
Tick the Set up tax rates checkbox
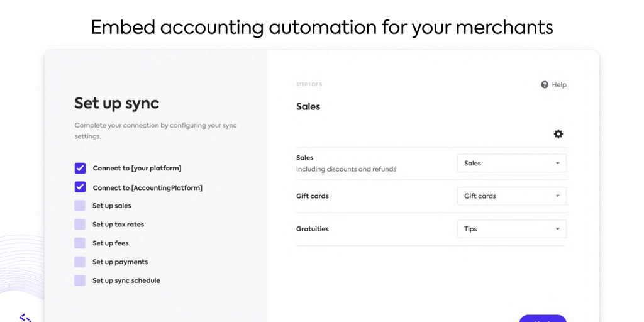coord(80,225)
